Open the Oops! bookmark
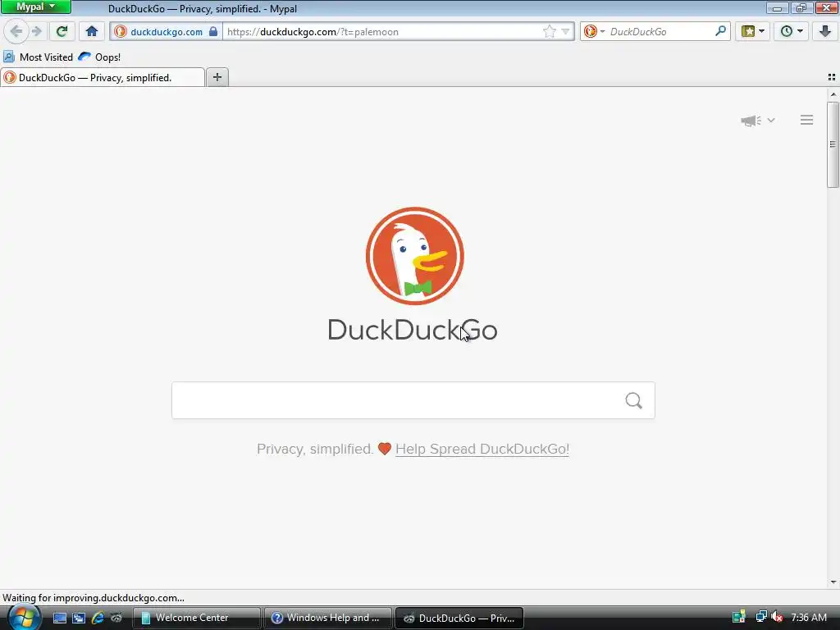This screenshot has height=630, width=840. click(99, 57)
